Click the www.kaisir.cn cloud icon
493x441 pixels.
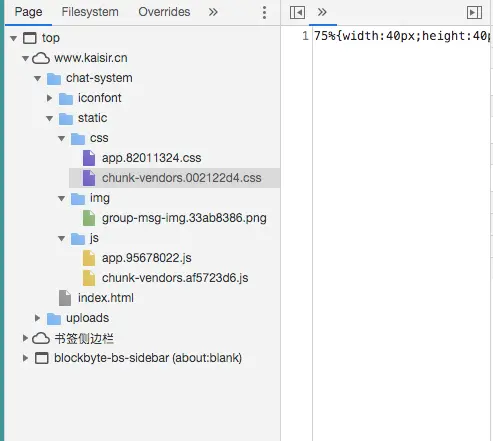coord(41,58)
